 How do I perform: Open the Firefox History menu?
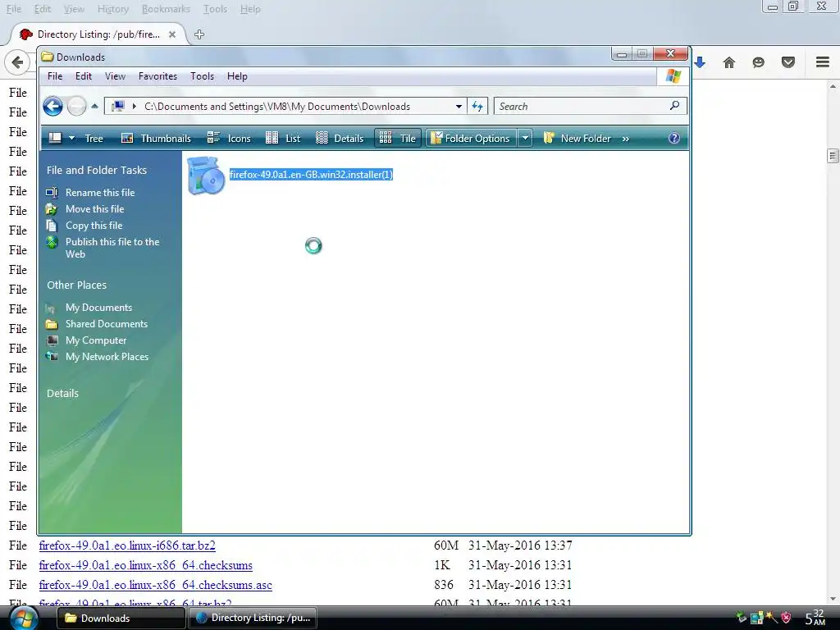pyautogui.click(x=113, y=9)
